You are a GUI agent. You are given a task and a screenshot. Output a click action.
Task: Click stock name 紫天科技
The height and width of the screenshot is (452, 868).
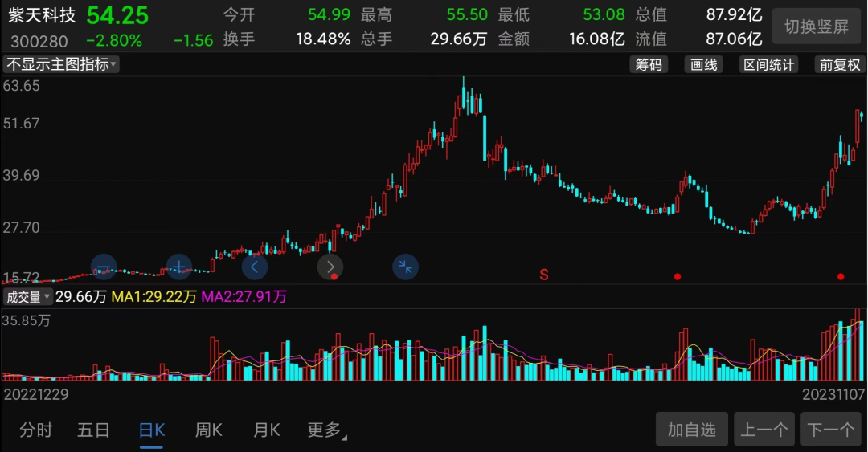point(42,15)
